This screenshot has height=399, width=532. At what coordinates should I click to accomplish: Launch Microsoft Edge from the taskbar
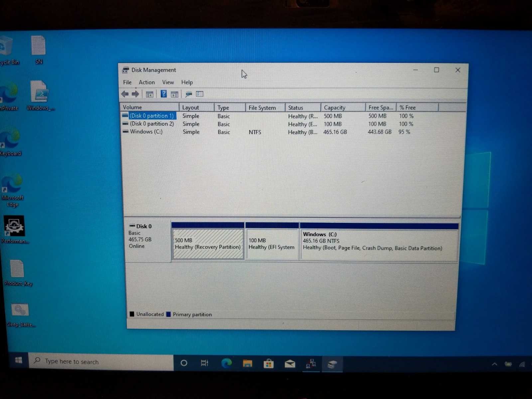click(x=226, y=363)
